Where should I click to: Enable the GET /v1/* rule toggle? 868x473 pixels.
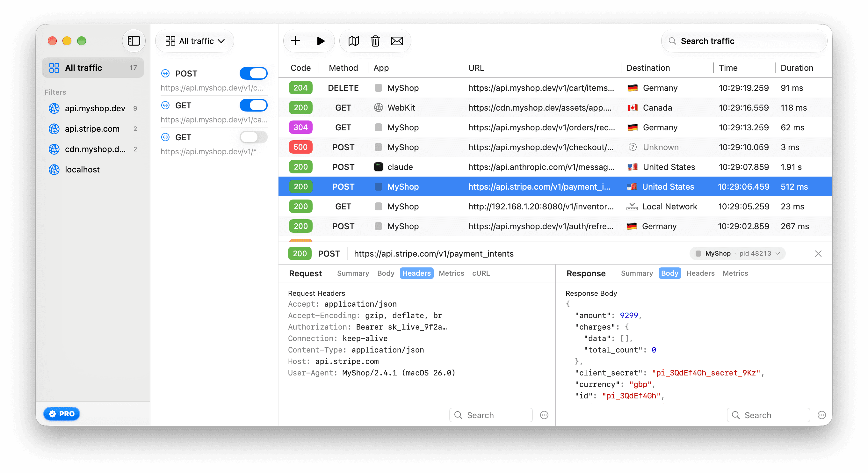[x=253, y=137]
